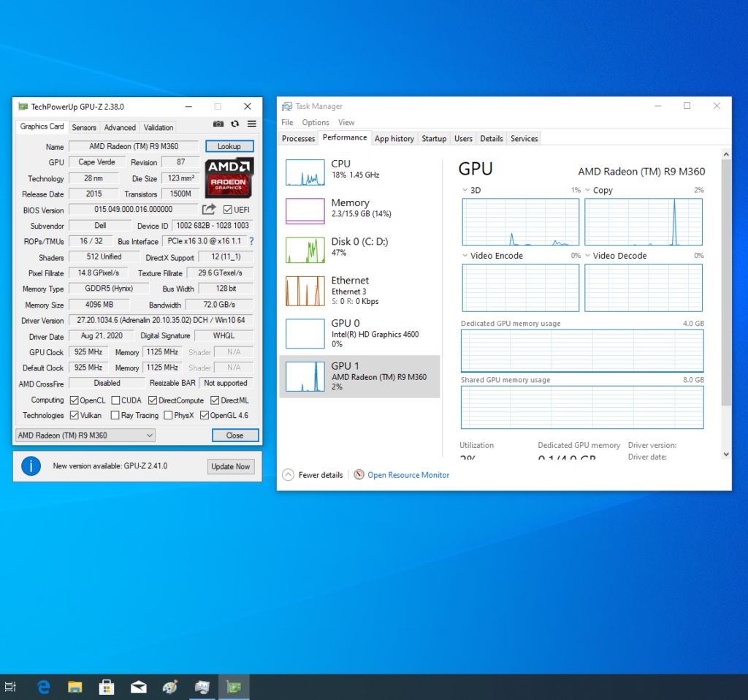The width and height of the screenshot is (748, 700).
Task: Click the export icon next to BIOS Version
Action: click(210, 210)
